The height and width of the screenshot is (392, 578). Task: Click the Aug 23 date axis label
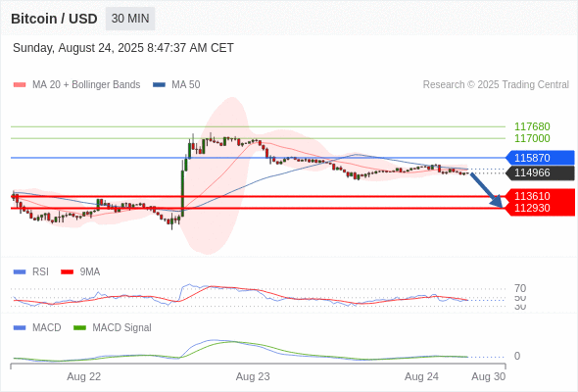(253, 376)
